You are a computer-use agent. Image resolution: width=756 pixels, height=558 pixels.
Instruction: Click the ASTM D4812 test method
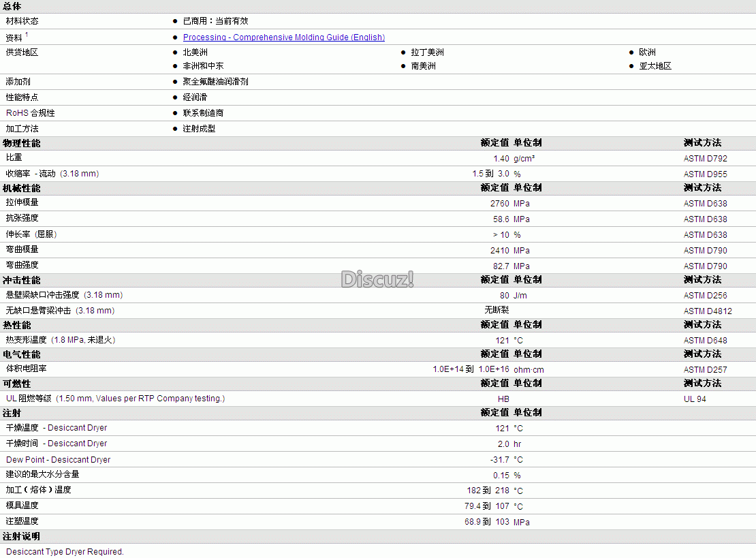(708, 311)
